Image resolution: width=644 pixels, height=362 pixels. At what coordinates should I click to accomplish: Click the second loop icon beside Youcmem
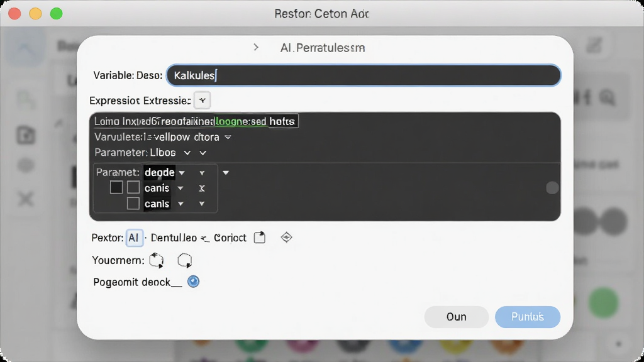185,260
